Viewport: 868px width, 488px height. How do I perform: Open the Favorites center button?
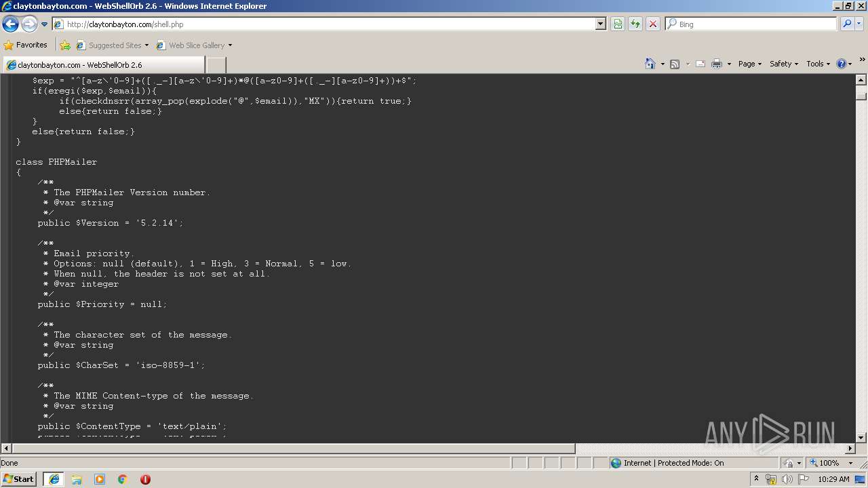pos(26,45)
